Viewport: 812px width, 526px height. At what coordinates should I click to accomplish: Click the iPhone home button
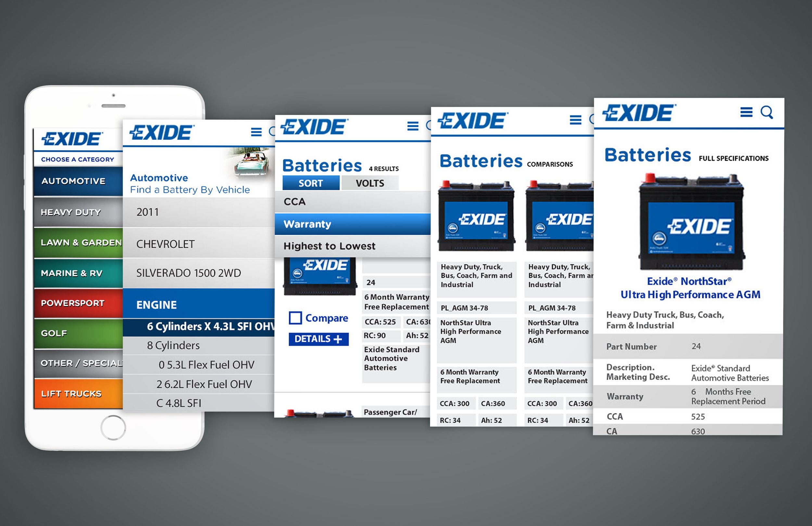point(113,427)
